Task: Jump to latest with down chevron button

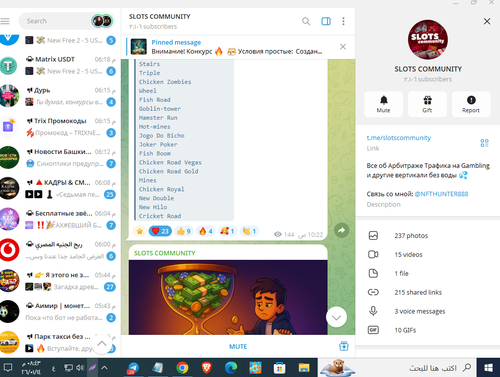Action: tap(336, 317)
